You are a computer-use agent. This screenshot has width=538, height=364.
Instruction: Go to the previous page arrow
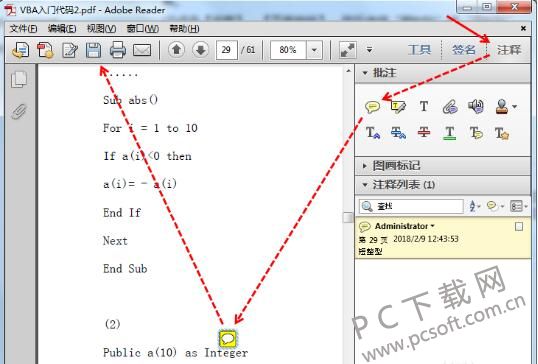(x=176, y=50)
